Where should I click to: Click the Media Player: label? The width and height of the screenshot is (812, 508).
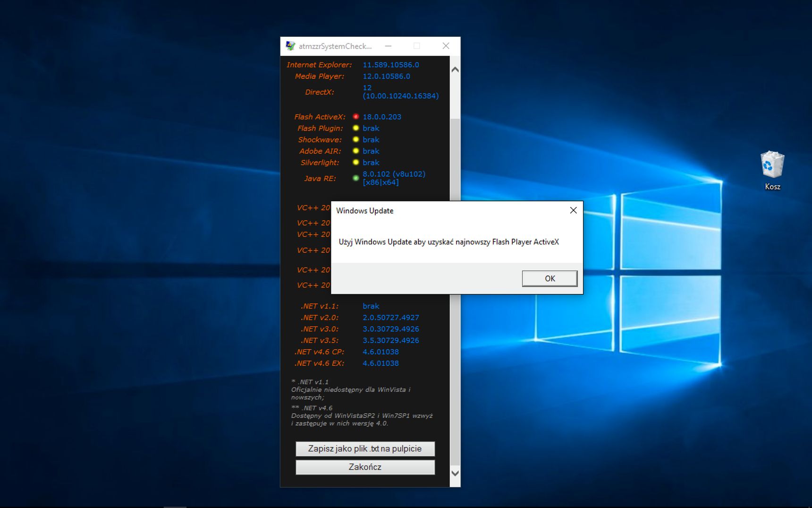click(x=320, y=76)
